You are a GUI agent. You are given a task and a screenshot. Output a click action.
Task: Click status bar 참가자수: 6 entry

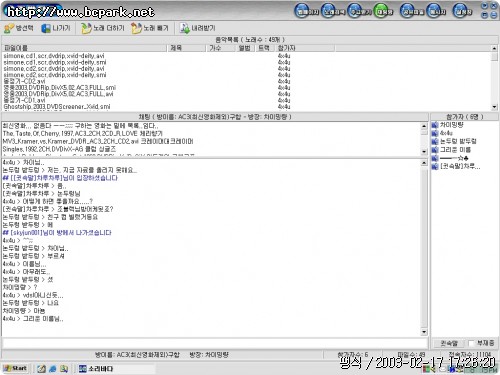pos(353,355)
